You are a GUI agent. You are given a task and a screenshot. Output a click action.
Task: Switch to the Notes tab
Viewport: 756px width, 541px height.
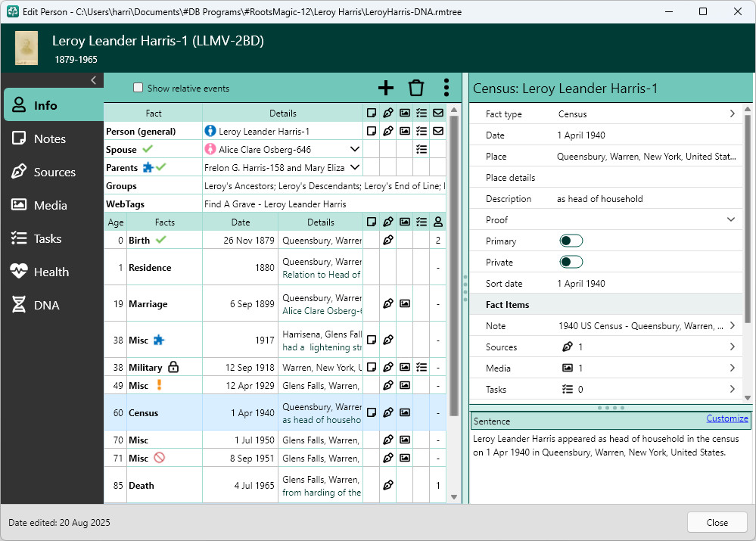tap(52, 139)
